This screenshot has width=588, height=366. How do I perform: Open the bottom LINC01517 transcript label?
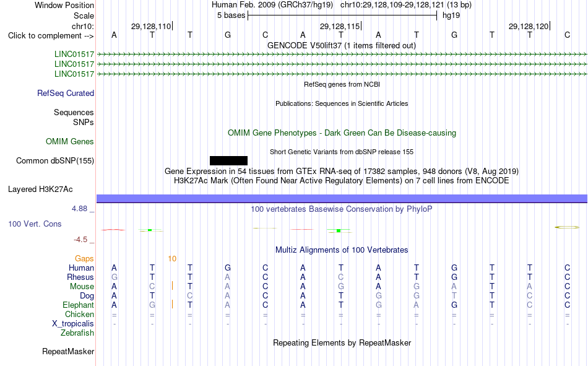coord(74,74)
